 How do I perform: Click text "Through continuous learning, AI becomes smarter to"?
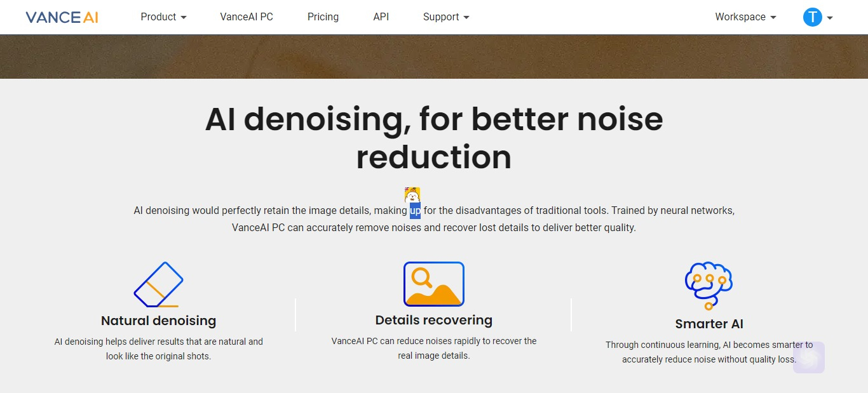709,345
